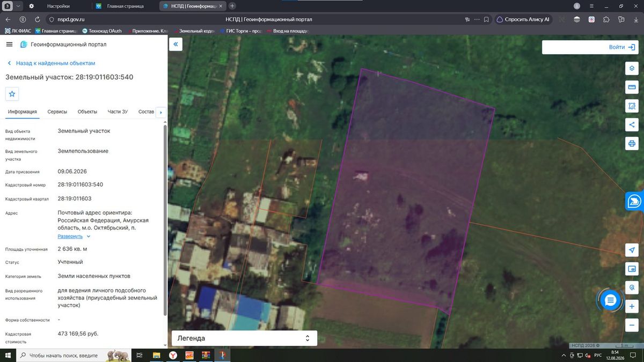Click Спросить Алису AI button
This screenshot has height=362, width=644.
point(523,19)
